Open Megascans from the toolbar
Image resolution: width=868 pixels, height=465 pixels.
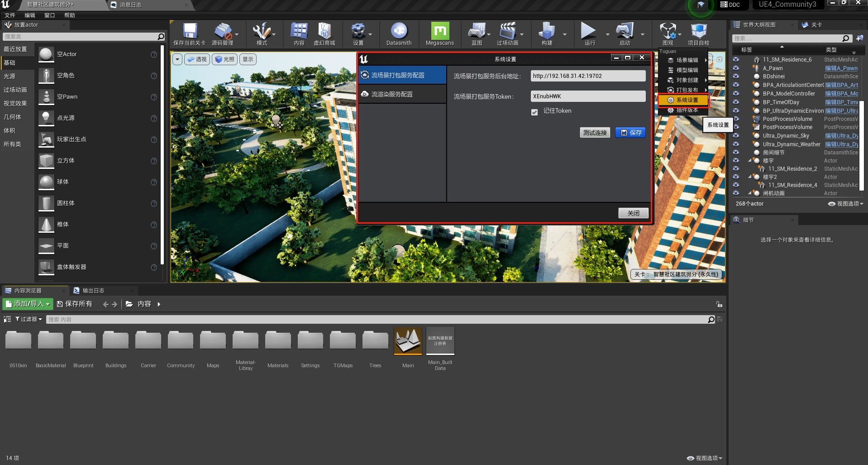click(x=439, y=31)
